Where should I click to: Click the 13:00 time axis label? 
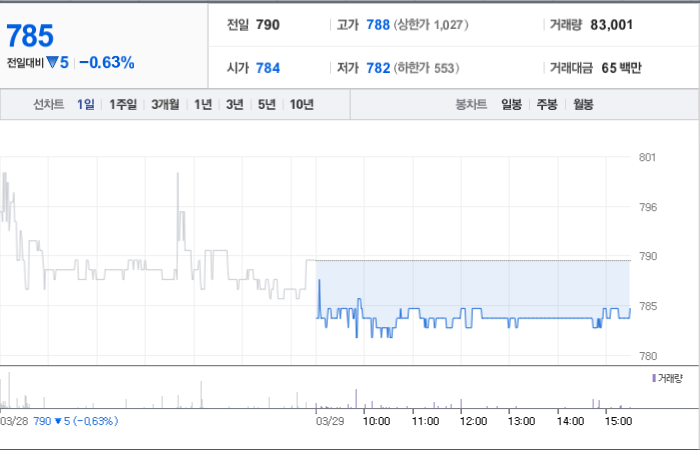[x=521, y=421]
